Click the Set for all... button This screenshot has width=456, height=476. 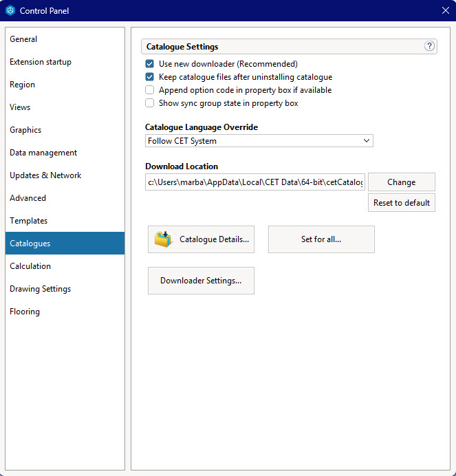pos(321,239)
